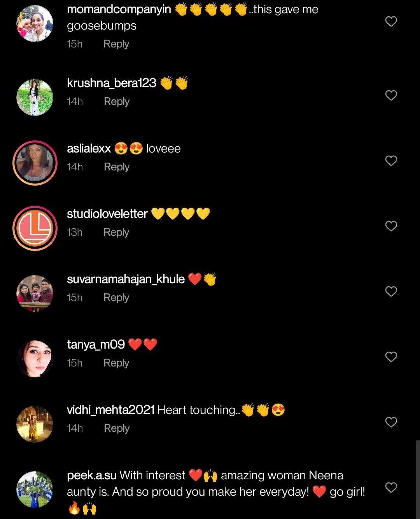View studioloveletter's story ring avatar

click(x=35, y=228)
